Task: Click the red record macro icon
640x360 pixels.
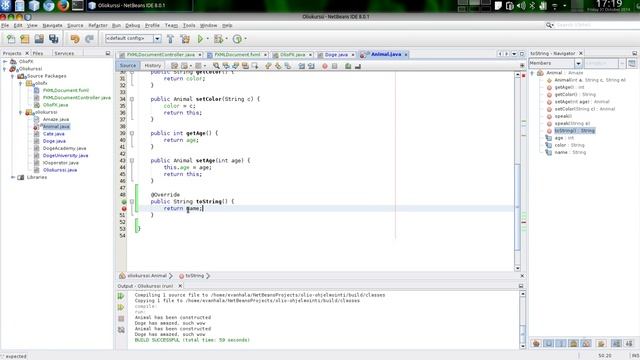Action: coord(325,66)
